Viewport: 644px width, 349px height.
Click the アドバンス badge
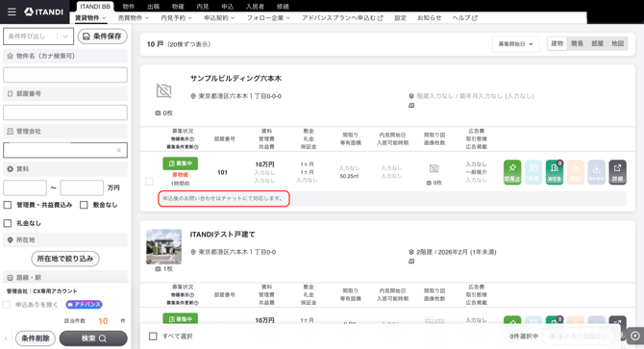tap(84, 304)
